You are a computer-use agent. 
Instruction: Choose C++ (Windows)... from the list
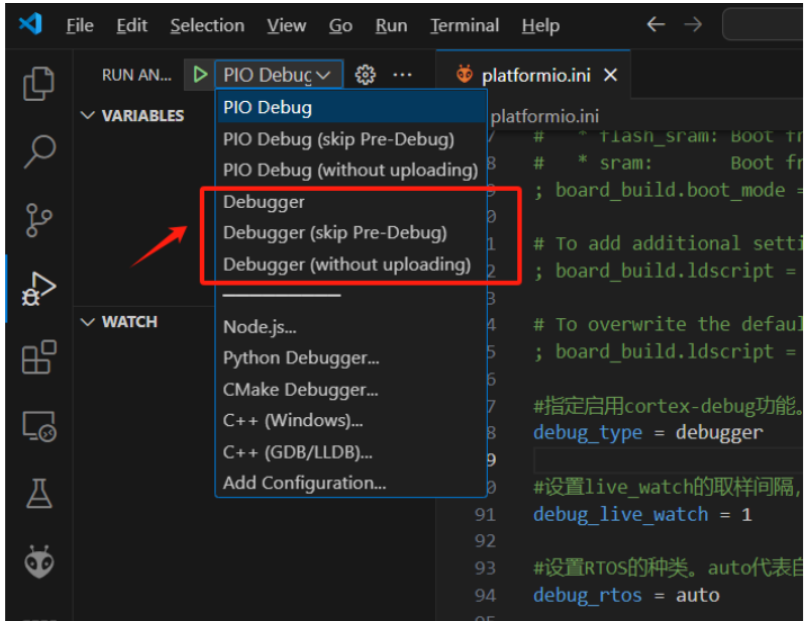pyautogui.click(x=351, y=421)
